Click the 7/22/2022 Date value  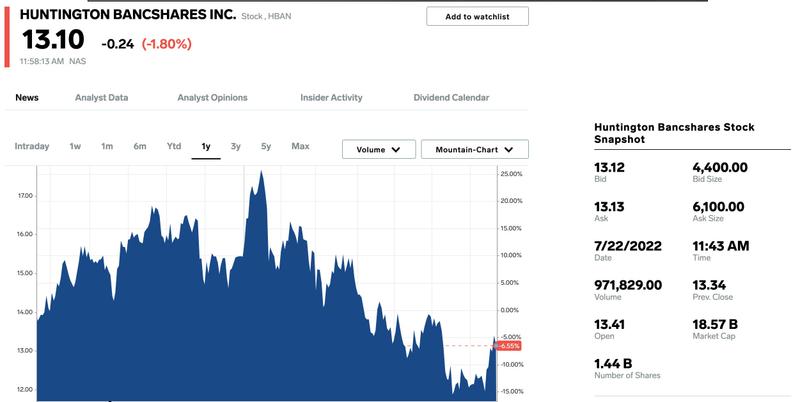coord(628,246)
